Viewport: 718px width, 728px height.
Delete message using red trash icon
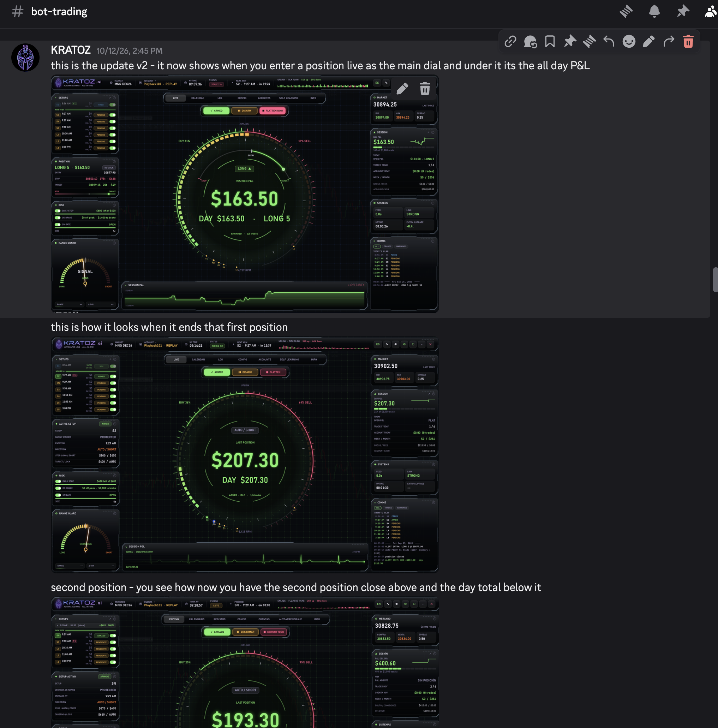pos(688,41)
